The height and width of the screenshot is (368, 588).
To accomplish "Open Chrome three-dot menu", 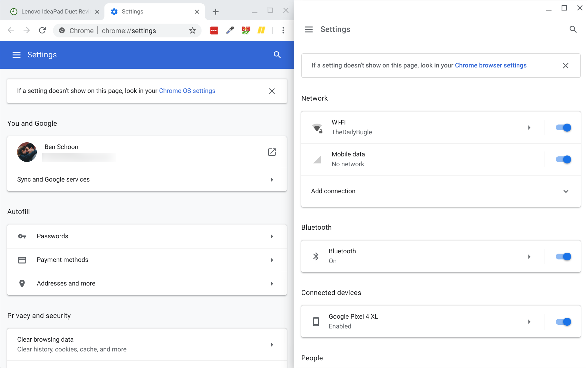I will click(x=283, y=30).
